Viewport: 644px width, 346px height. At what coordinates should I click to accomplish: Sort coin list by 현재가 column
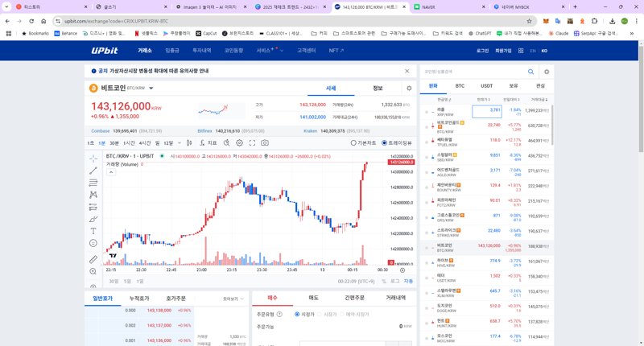[x=484, y=100]
